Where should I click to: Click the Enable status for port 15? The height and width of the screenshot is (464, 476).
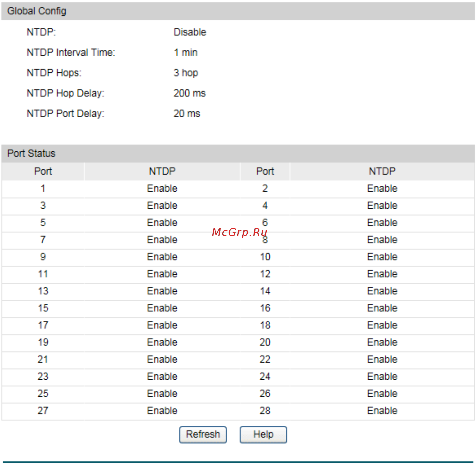162,308
